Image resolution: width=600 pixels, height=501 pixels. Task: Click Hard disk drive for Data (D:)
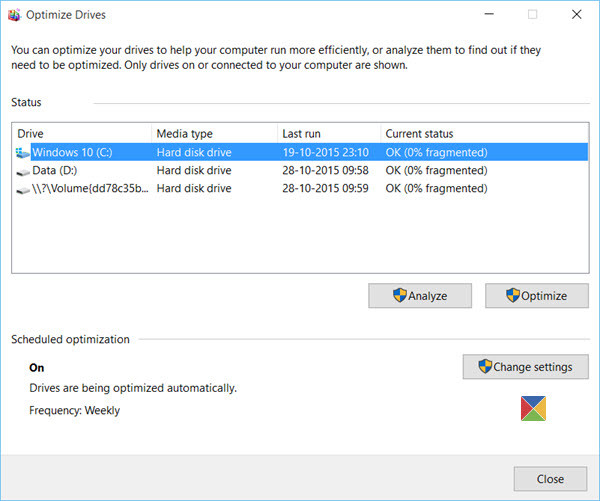click(x=194, y=170)
